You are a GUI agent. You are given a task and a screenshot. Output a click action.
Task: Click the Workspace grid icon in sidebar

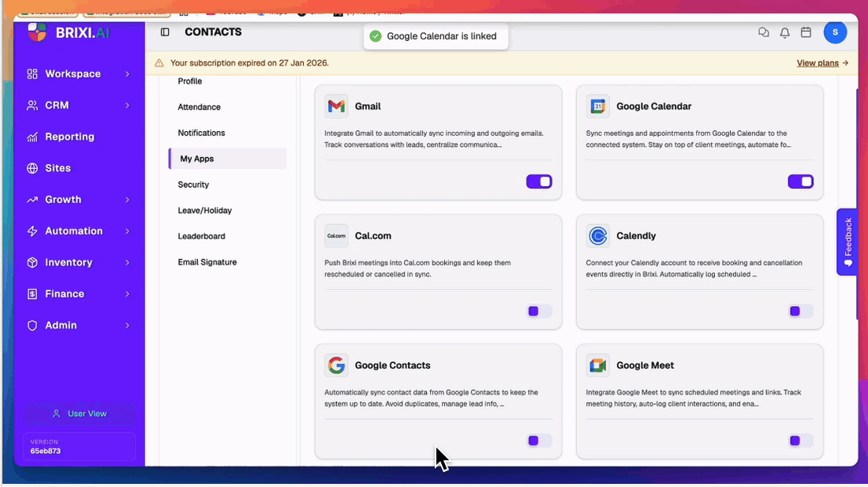pyautogui.click(x=32, y=73)
